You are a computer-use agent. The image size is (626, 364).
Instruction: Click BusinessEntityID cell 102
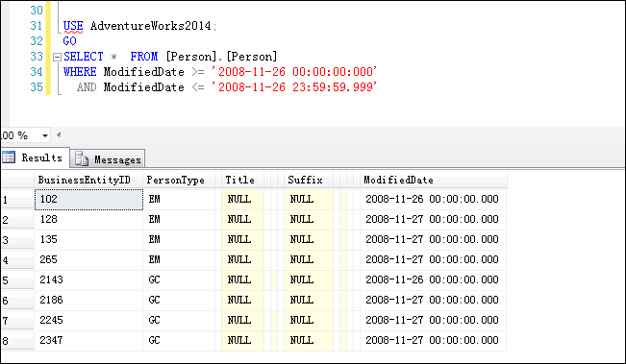point(88,200)
